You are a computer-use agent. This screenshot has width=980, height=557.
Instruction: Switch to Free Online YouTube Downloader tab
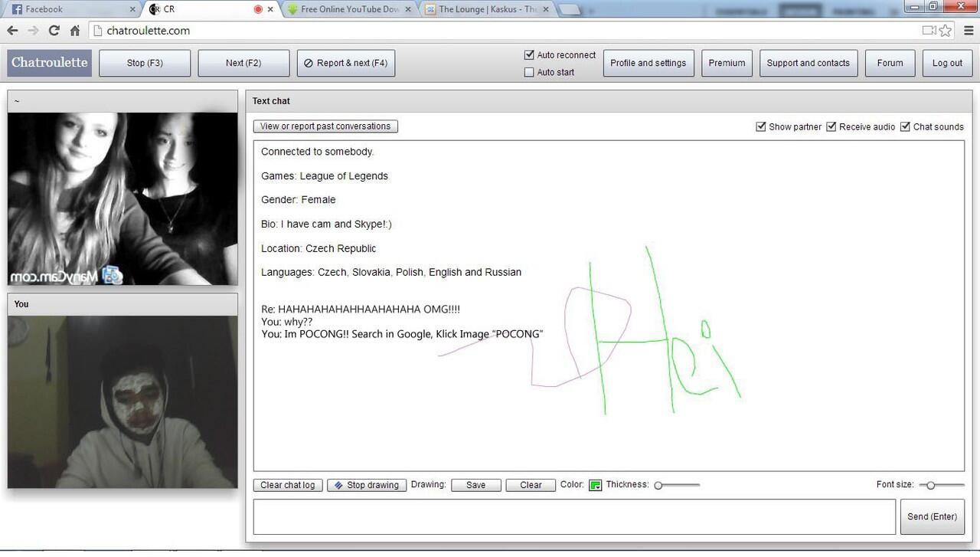(350, 9)
